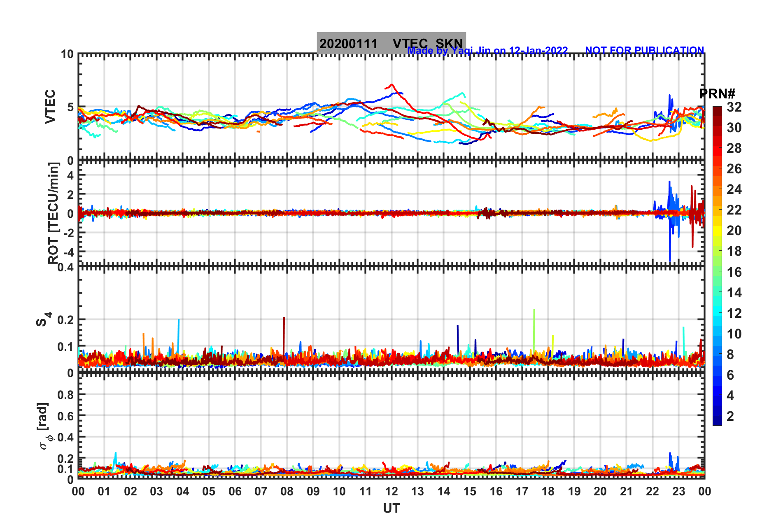This screenshot has height=532, width=783.
Task: Pick the sigma-phi "[rad]" axis label
Action: click(44, 426)
